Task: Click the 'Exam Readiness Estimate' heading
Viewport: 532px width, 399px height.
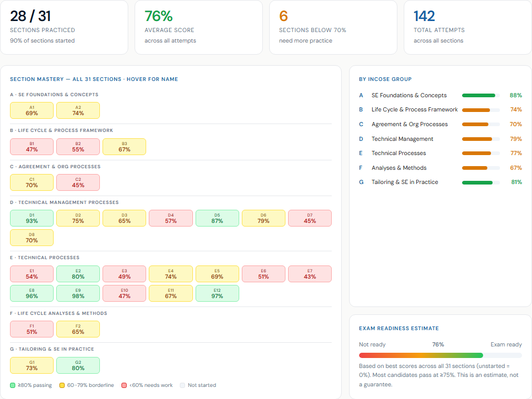Action: (x=398, y=329)
